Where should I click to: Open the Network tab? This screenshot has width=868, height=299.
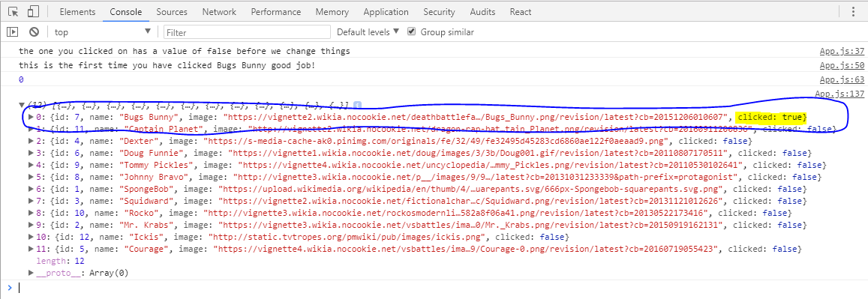point(219,11)
